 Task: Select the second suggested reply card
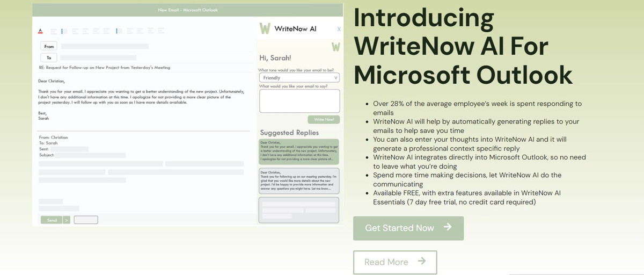(299, 180)
